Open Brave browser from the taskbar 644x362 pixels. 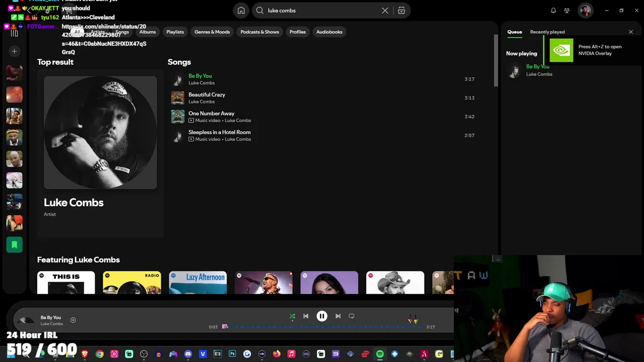click(85, 354)
